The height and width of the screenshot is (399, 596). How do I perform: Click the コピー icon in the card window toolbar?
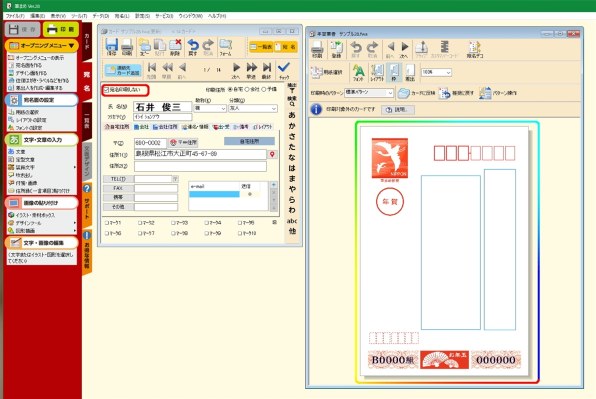(x=144, y=48)
